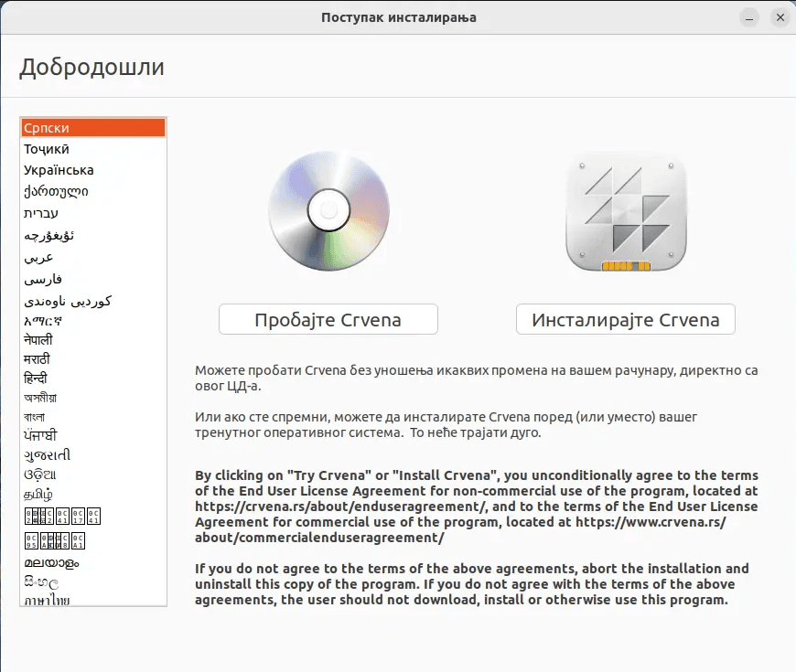The height and width of the screenshot is (672, 796).
Task: Select සිංහල language
Action: 93,581
